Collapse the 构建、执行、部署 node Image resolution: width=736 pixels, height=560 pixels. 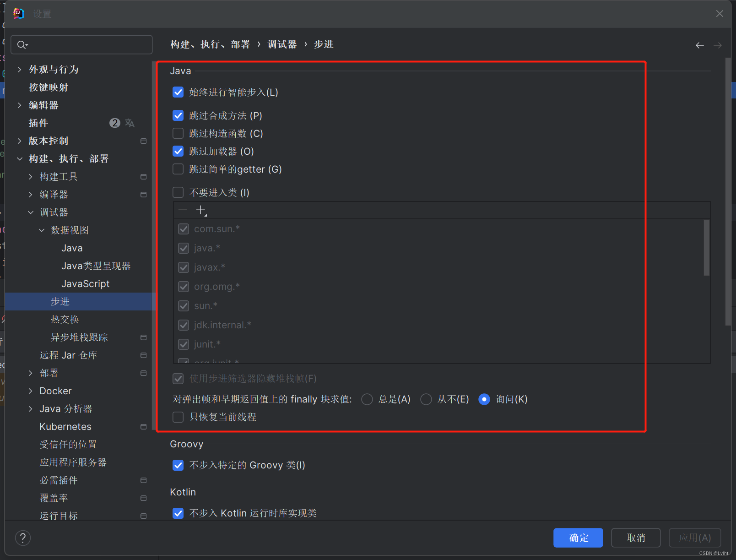[19, 159]
